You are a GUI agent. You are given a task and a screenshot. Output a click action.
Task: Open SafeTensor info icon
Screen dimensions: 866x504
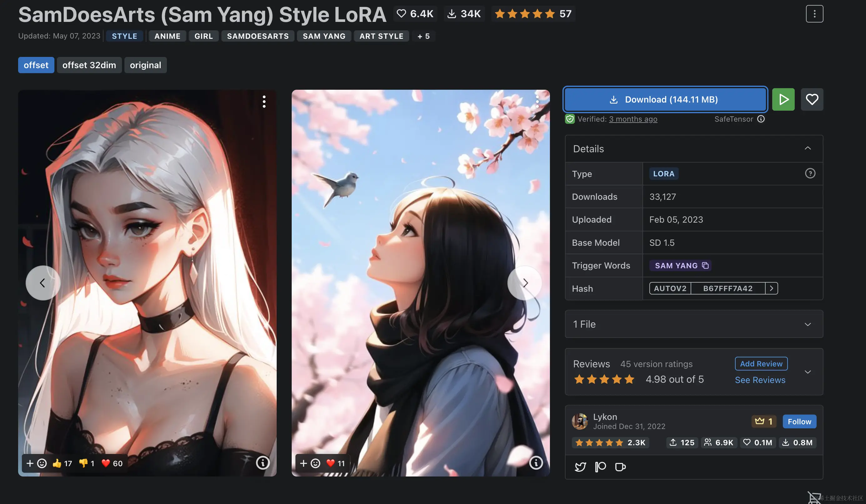(x=761, y=119)
